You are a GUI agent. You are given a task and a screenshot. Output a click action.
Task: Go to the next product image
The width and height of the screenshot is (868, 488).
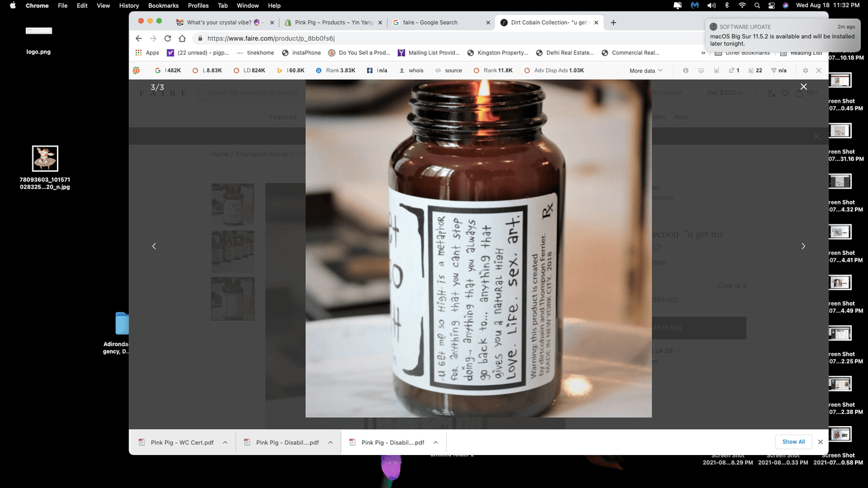tap(803, 246)
